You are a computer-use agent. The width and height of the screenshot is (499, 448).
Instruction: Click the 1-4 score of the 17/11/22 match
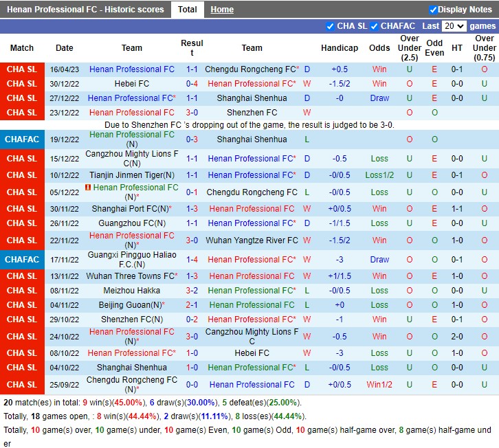click(x=192, y=260)
